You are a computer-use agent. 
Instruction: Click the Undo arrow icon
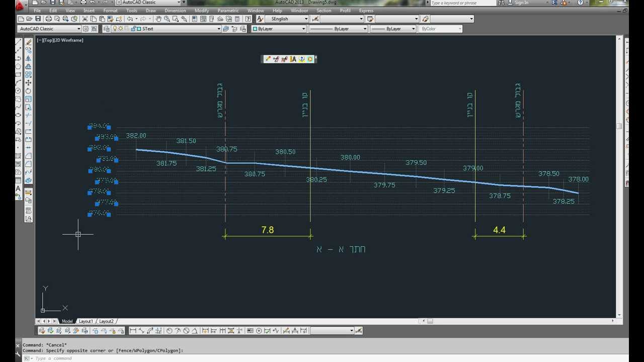pyautogui.click(x=130, y=19)
